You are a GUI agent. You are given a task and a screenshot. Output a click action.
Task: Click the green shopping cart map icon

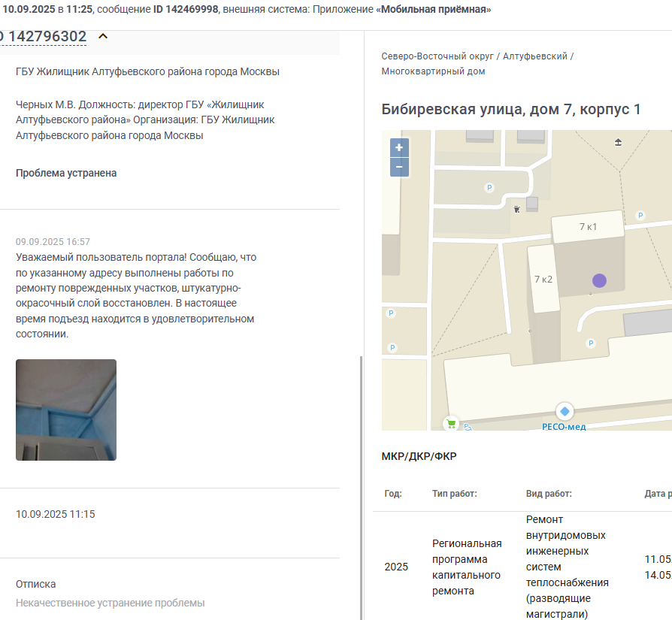(451, 424)
